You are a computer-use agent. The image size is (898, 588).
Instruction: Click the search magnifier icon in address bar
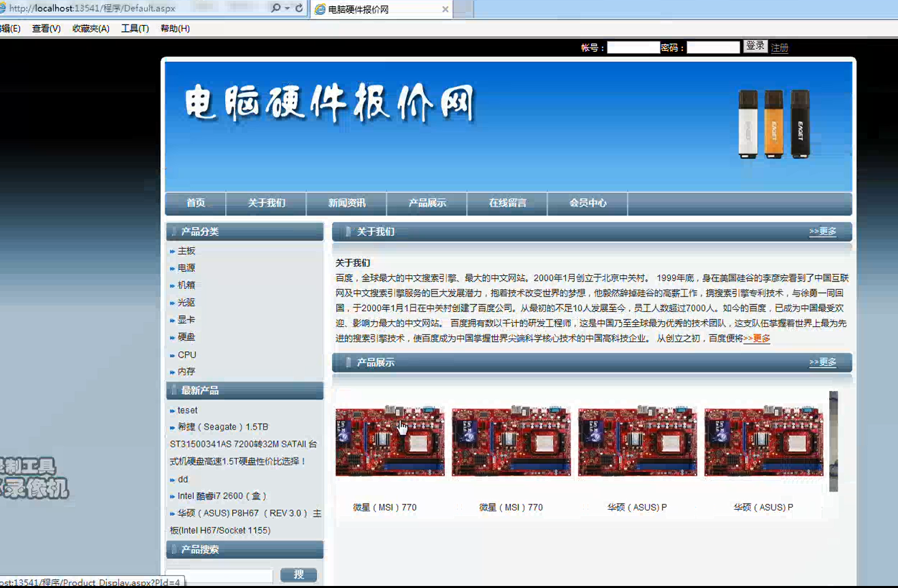(275, 8)
